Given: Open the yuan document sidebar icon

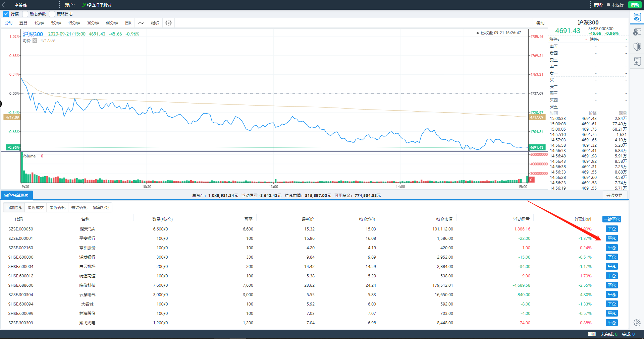Looking at the screenshot, I should [x=637, y=32].
